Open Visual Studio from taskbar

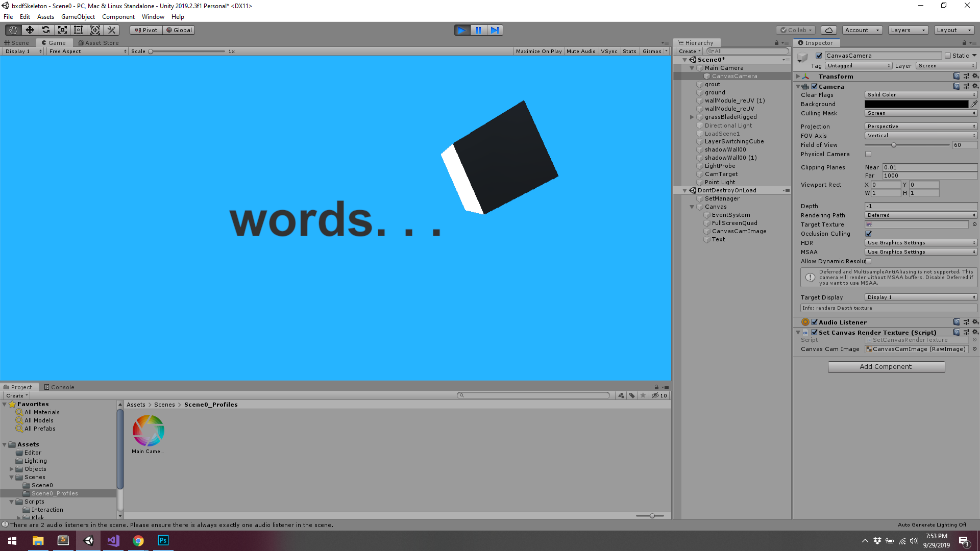[x=113, y=540]
